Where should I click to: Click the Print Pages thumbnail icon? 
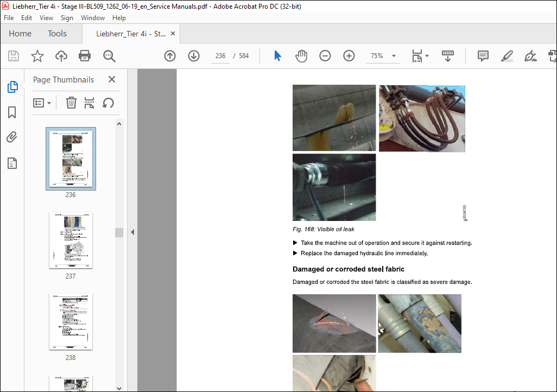(89, 103)
